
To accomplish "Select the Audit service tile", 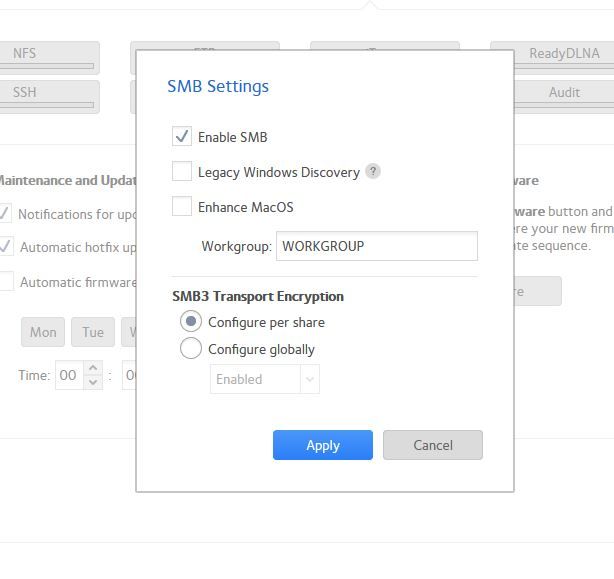I will click(x=563, y=94).
